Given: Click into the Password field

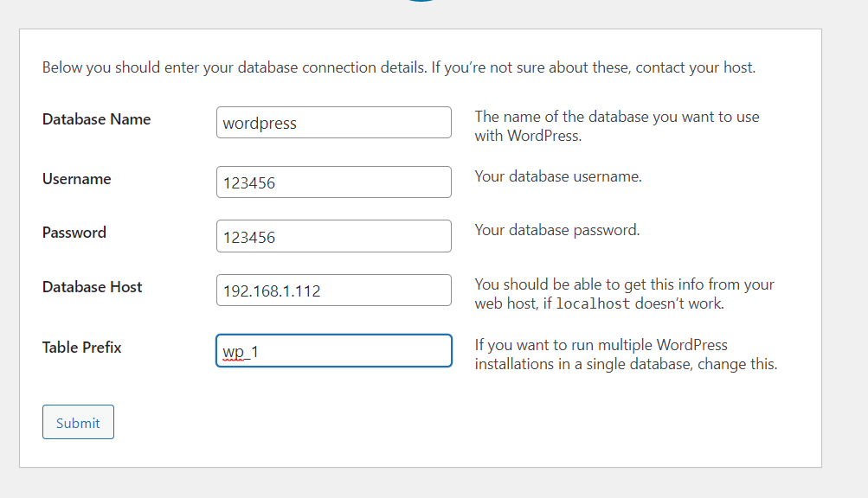Looking at the screenshot, I should [333, 237].
